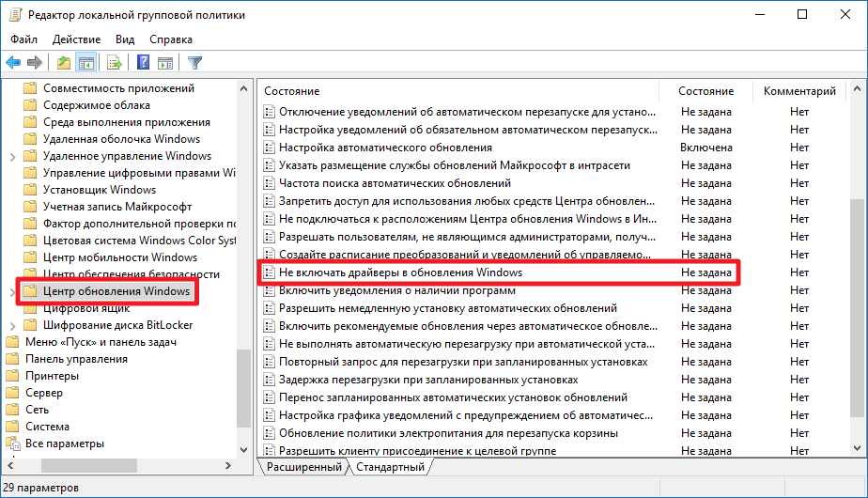This screenshot has width=868, height=498.
Task: Select 'Совместимость приложений' tree folder
Action: tap(118, 88)
